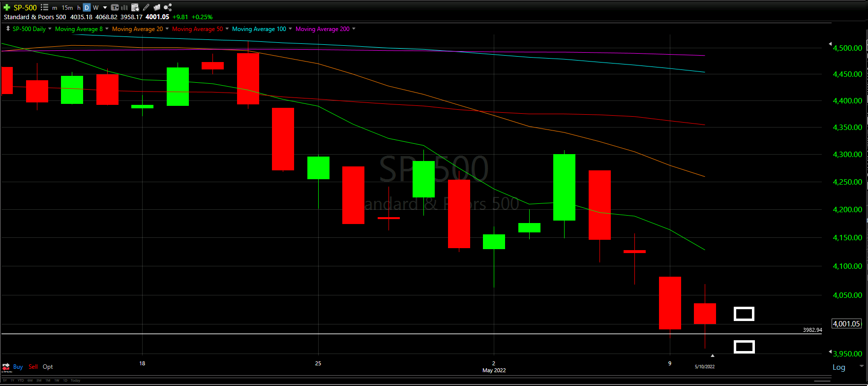The image size is (868, 386).
Task: Click the +9.81 change value
Action: [x=180, y=17]
